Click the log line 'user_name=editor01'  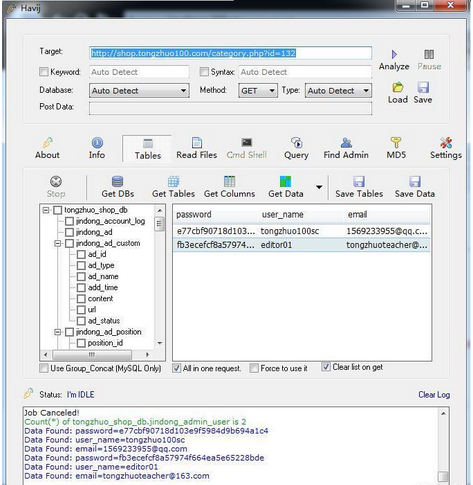point(116,467)
